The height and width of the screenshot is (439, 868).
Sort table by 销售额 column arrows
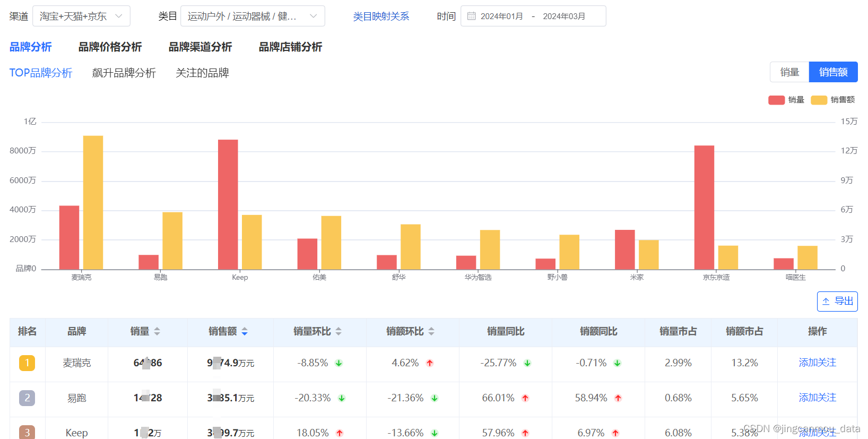pyautogui.click(x=245, y=331)
